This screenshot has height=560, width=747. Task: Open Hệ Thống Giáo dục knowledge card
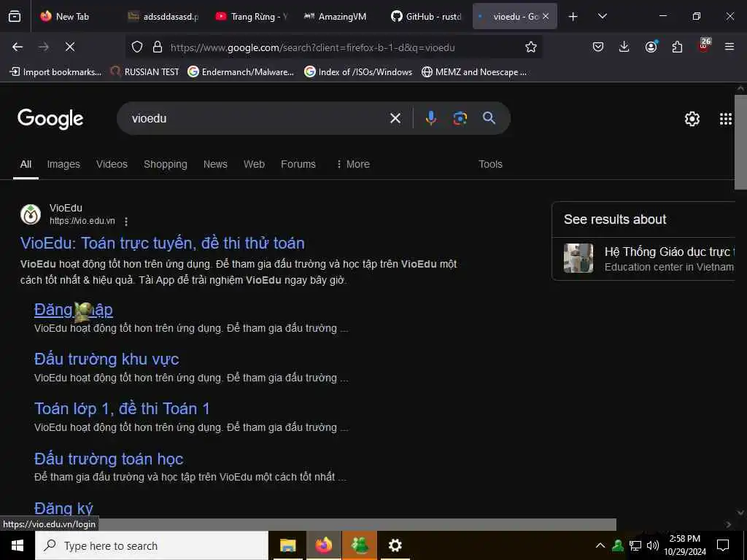point(643,259)
